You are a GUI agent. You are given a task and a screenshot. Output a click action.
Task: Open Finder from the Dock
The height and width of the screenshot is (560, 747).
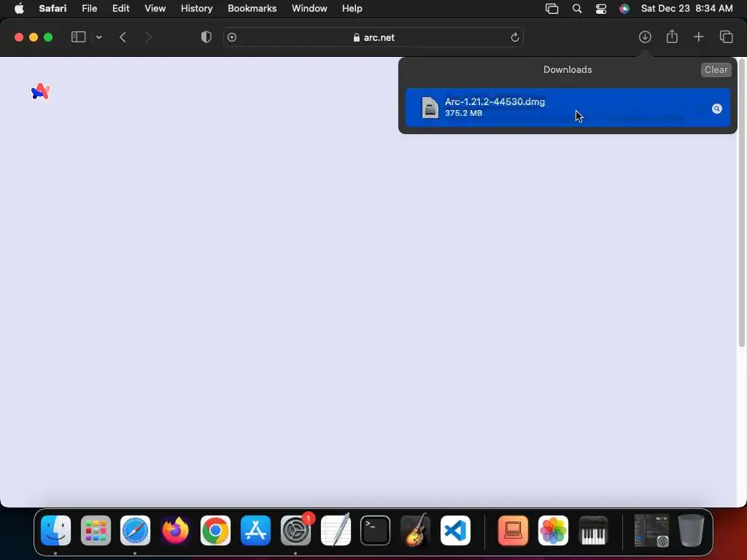(55, 531)
